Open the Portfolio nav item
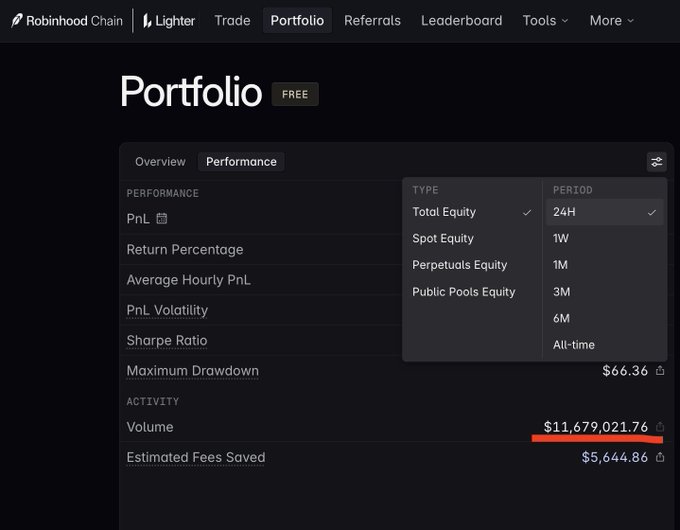This screenshot has width=680, height=530. point(297,20)
